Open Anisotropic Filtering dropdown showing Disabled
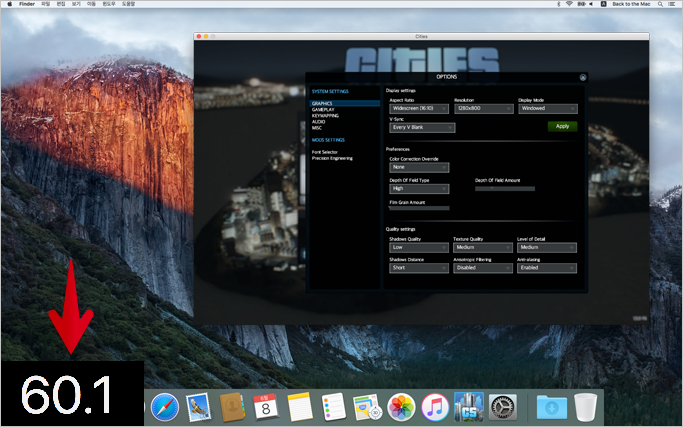The height and width of the screenshot is (427, 683). [483, 268]
